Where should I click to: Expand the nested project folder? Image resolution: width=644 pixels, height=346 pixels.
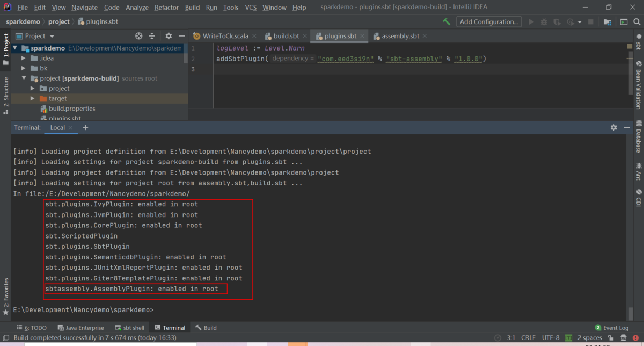pos(32,88)
